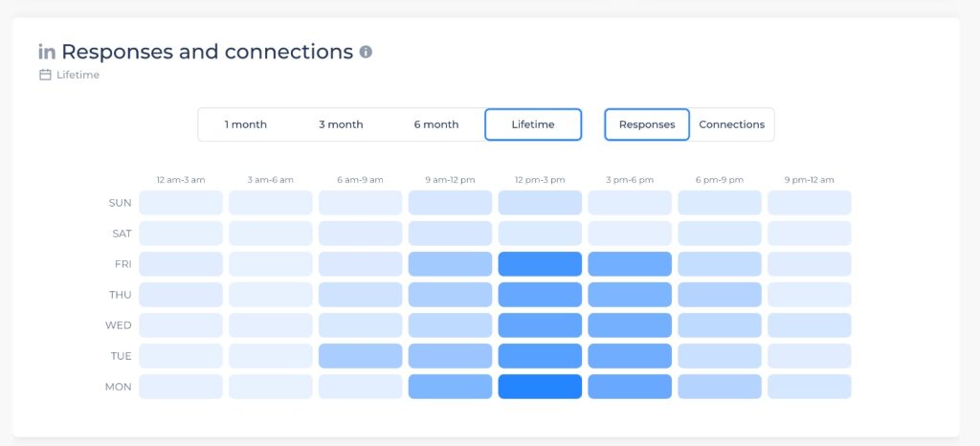Click the info icon beside Responses and connections
The image size is (980, 446).
366,52
